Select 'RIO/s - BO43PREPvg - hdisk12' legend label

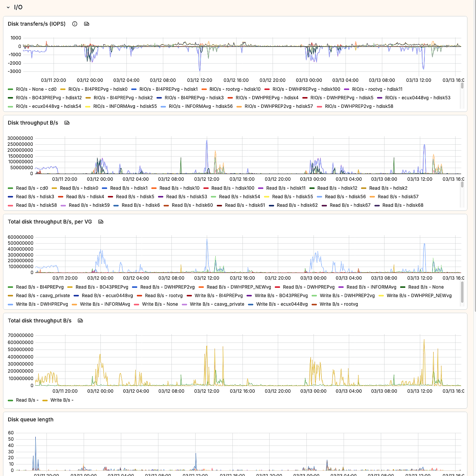[49, 98]
